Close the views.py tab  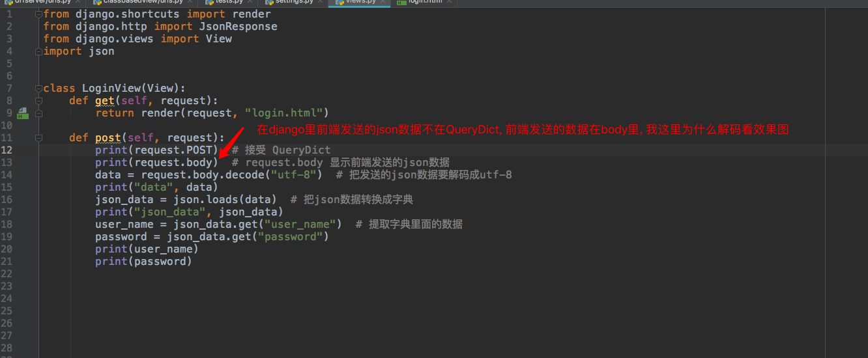384,2
